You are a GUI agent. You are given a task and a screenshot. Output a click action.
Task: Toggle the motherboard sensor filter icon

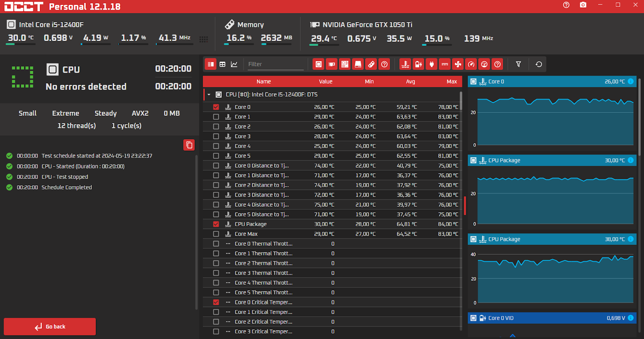point(345,64)
